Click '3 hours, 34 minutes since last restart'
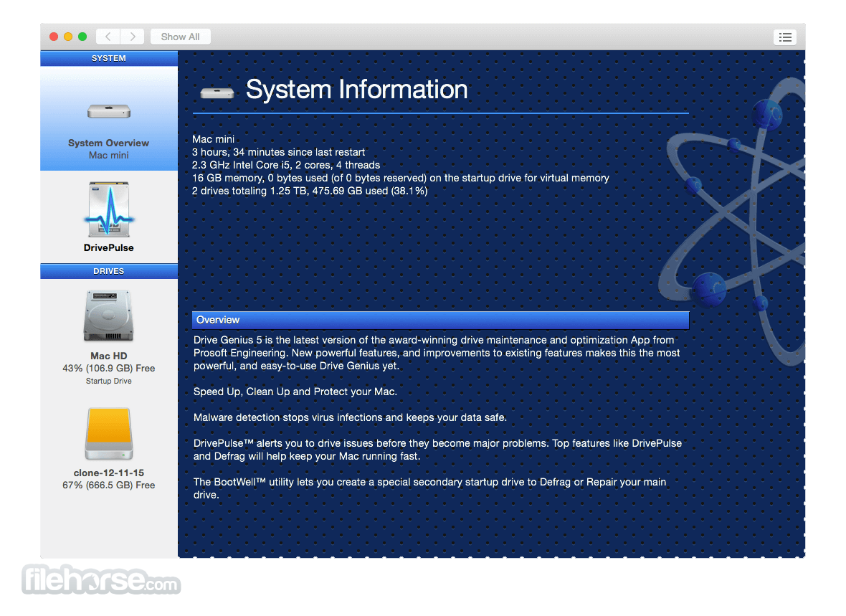This screenshot has height=616, width=846. pos(278,152)
